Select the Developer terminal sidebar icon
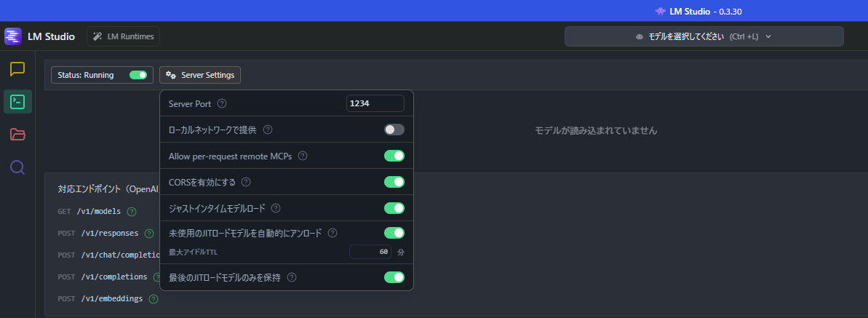868x318 pixels. tap(17, 102)
